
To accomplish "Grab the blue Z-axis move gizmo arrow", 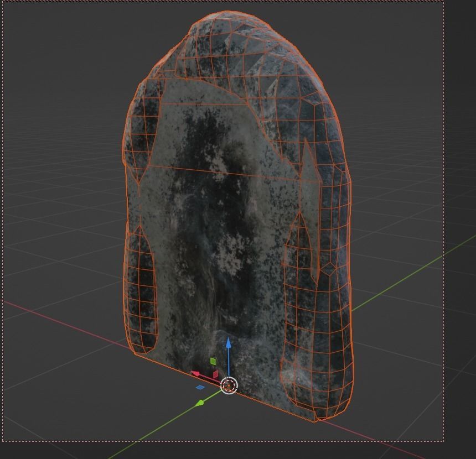I will pos(228,343).
